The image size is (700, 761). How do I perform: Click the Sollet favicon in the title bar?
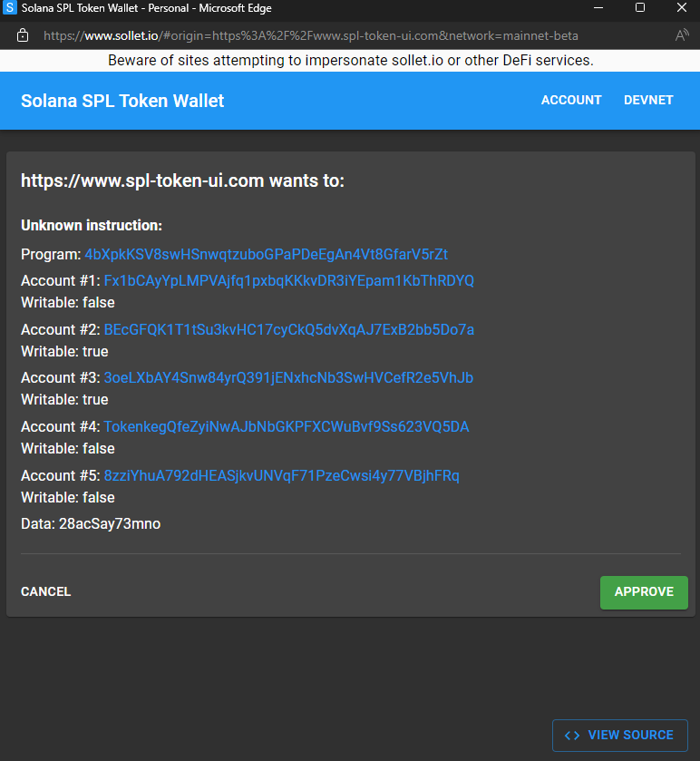tap(10, 8)
